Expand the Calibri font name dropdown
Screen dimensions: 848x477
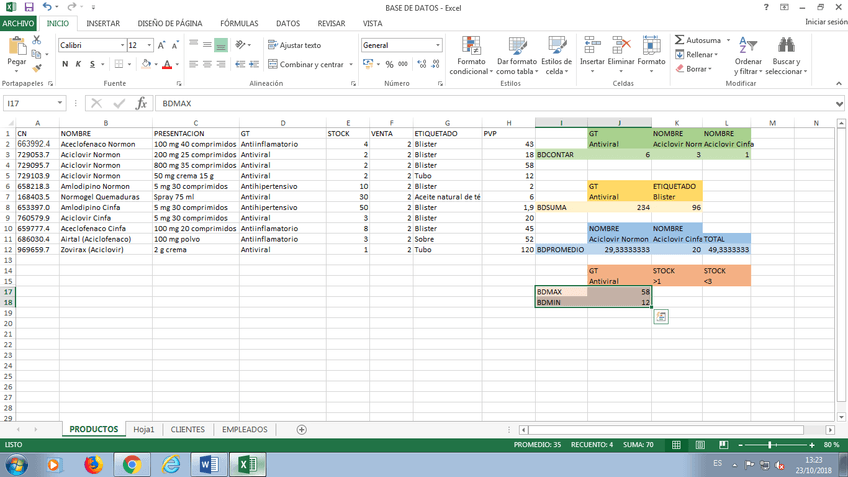point(123,45)
